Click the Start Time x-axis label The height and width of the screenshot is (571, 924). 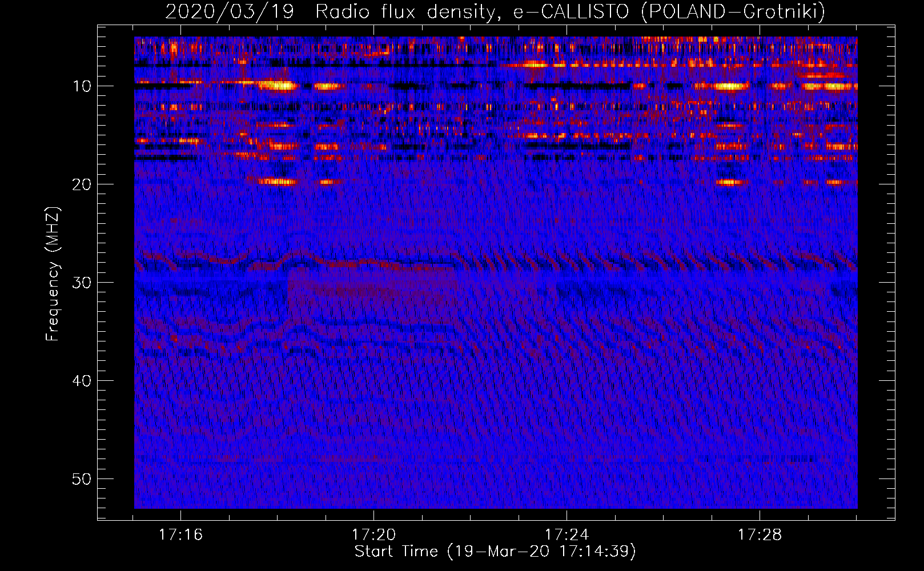click(495, 552)
